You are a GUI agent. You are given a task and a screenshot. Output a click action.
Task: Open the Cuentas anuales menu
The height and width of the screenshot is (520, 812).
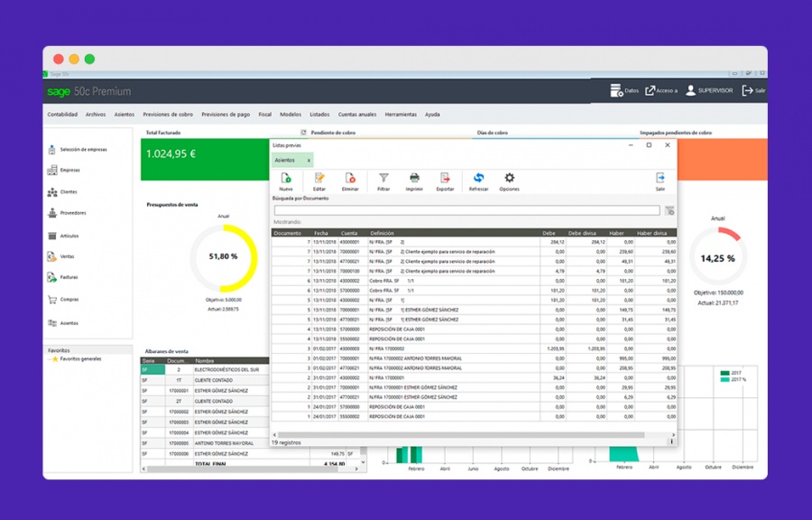[x=357, y=115]
